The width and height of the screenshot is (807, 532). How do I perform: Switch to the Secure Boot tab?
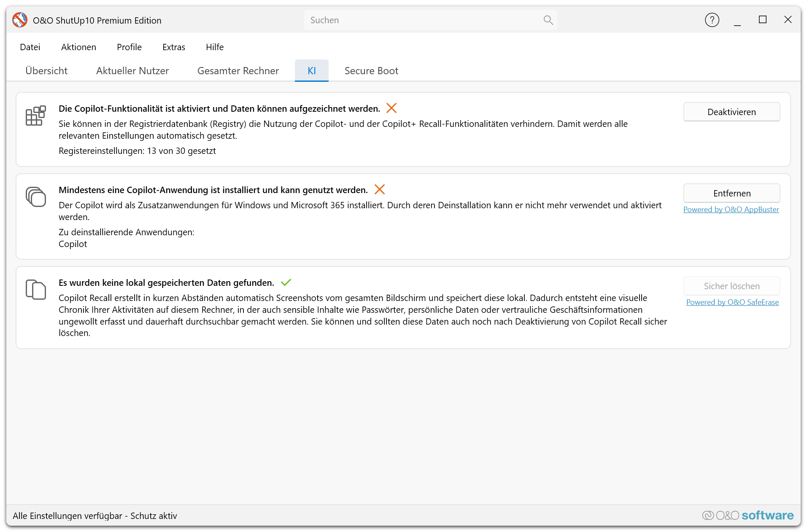click(371, 71)
